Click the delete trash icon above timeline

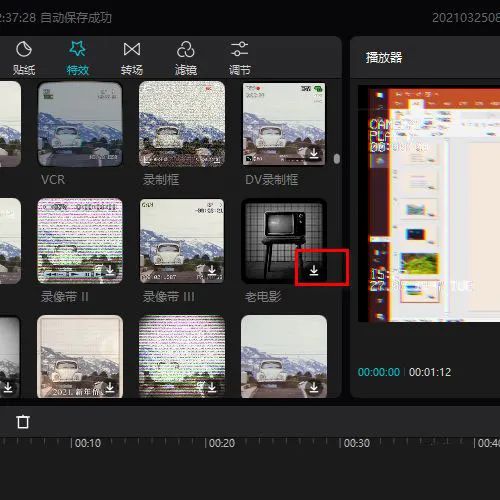(23, 422)
